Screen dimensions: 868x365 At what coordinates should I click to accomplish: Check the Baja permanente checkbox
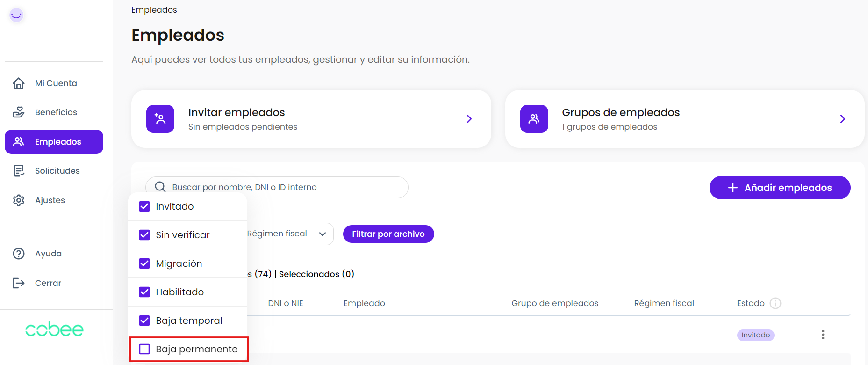(144, 349)
